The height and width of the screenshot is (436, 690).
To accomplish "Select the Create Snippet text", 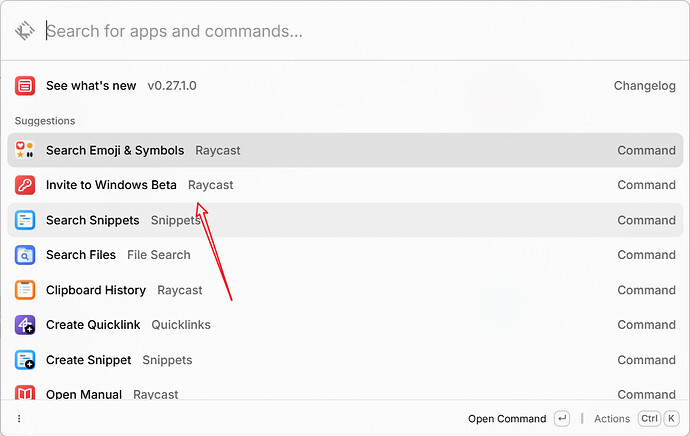I will (88, 360).
